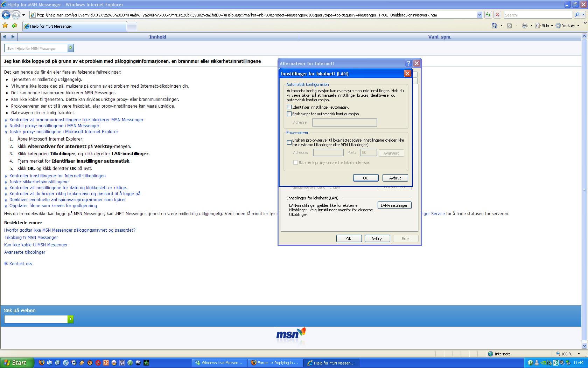Click LAN-innstillinger button

[x=394, y=205]
